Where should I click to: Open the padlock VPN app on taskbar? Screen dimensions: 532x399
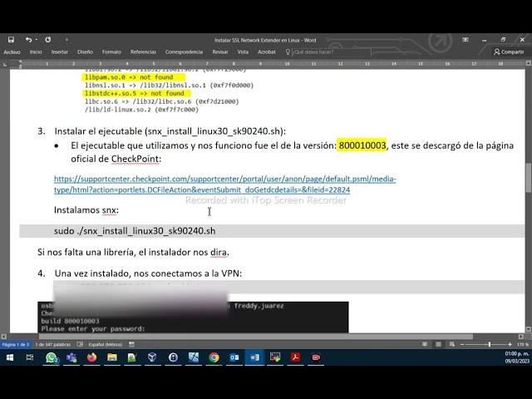pyautogui.click(x=173, y=357)
